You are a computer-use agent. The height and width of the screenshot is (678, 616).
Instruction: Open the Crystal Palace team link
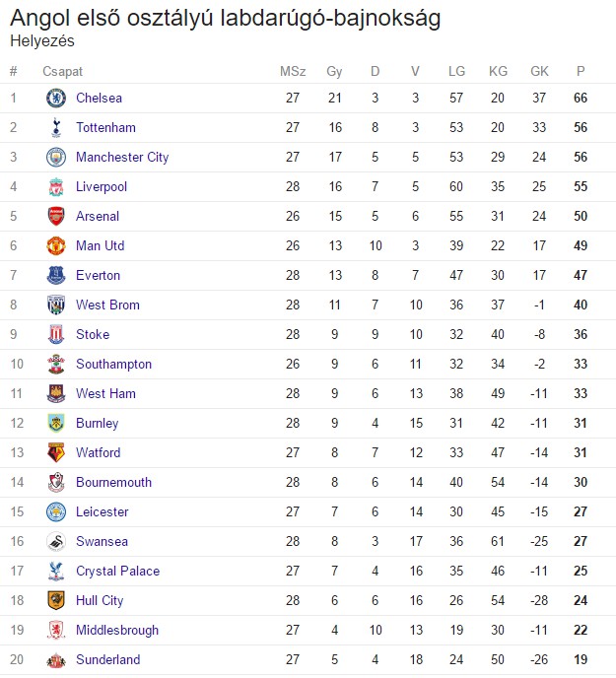coord(117,571)
